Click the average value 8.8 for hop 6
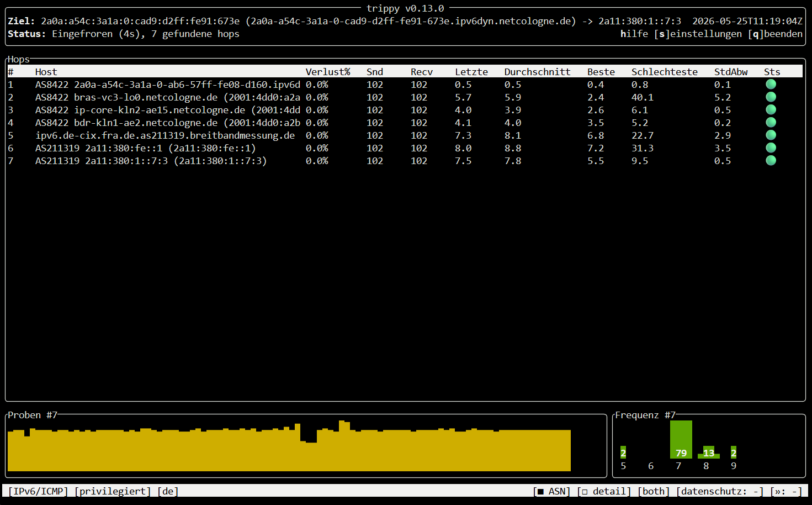812x505 pixels. [513, 148]
